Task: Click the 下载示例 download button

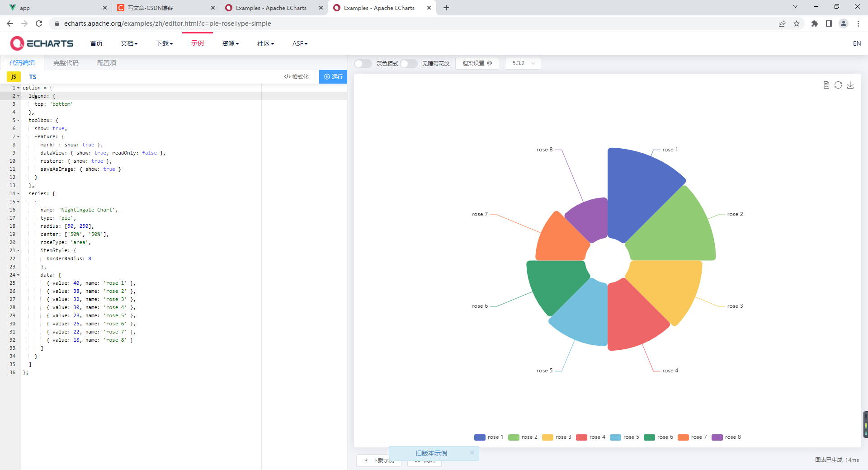Action: 379,461
